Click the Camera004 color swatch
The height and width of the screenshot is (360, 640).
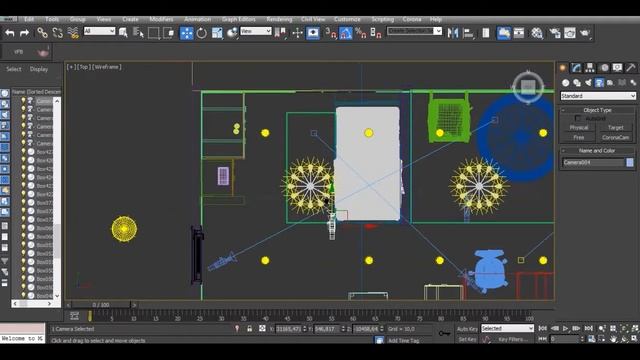[x=630, y=162]
